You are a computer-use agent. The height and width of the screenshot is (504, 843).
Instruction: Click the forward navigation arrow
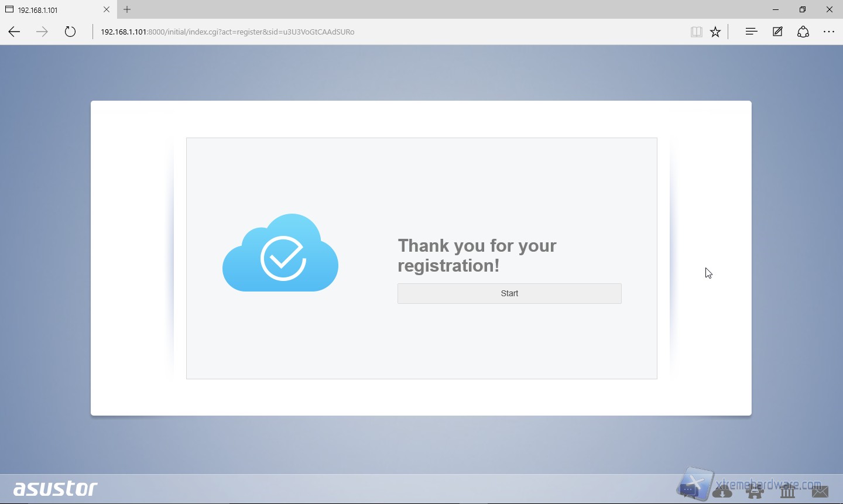42,32
